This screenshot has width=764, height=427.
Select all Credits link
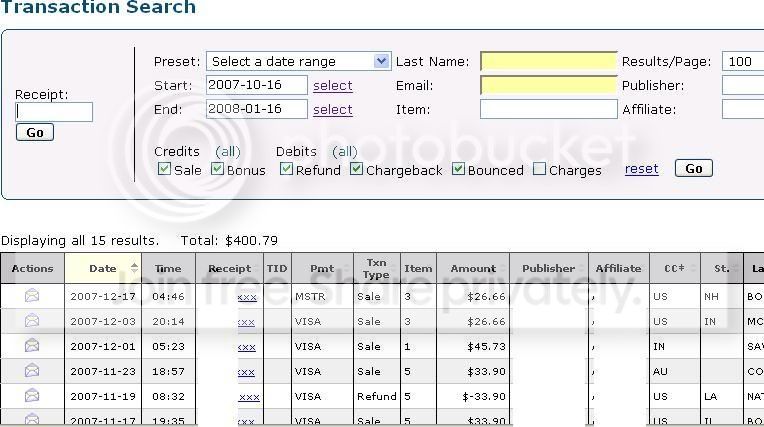pyautogui.click(x=228, y=152)
